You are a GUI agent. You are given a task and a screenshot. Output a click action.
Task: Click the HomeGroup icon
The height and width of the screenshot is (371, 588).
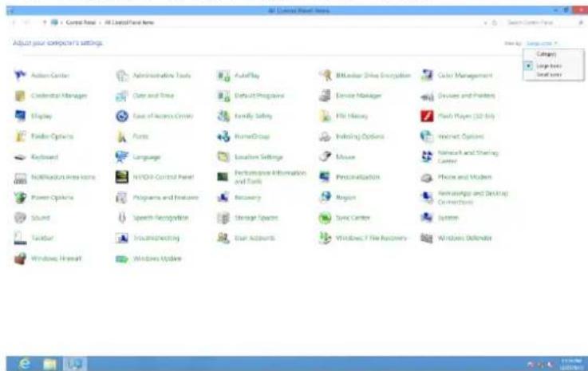[x=223, y=136]
